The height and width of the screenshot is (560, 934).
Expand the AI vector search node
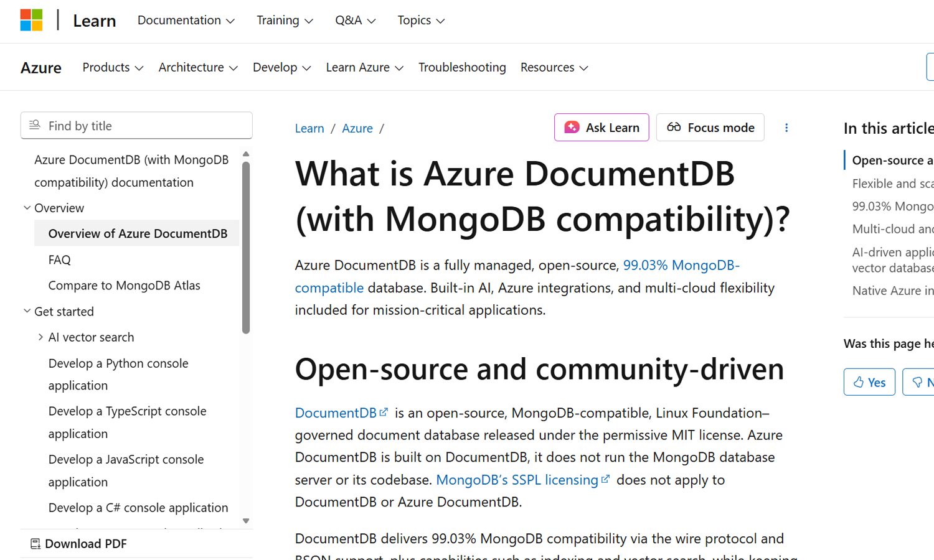40,337
